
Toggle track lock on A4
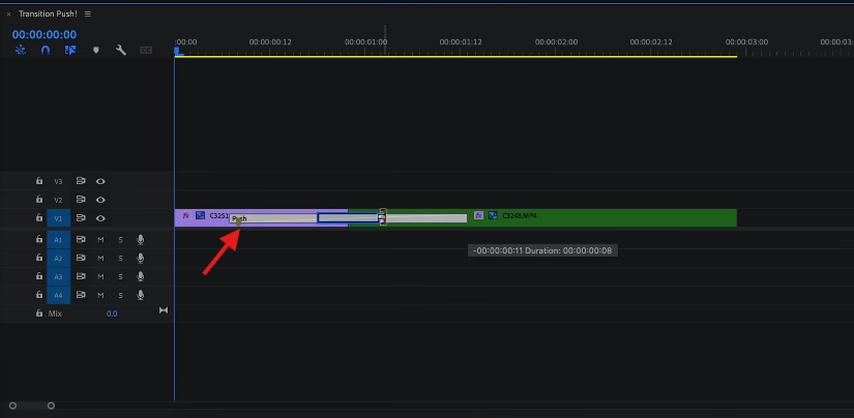pyautogui.click(x=39, y=295)
